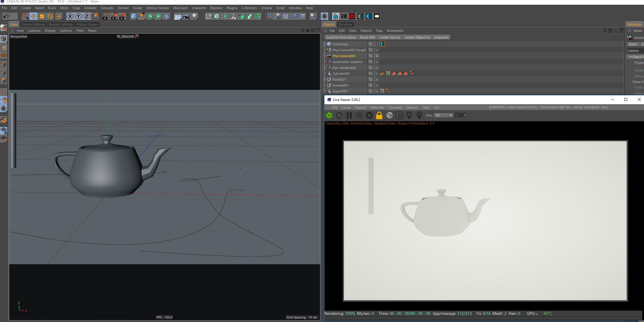Click the light bulb Light object icon

(194, 16)
